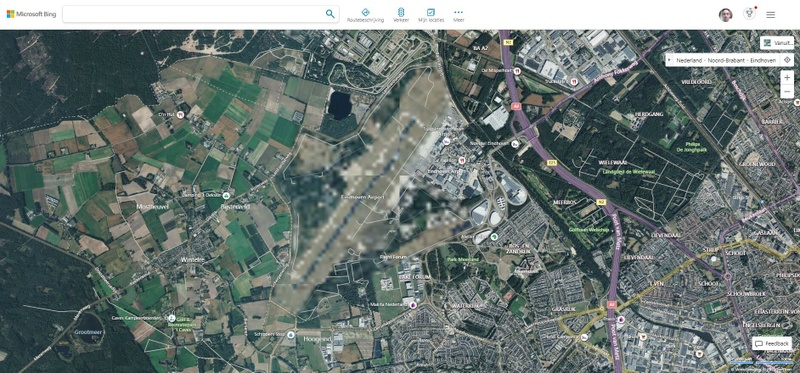800x373 pixels.
Task: Open Routebeschrijving directions
Action: tap(365, 15)
